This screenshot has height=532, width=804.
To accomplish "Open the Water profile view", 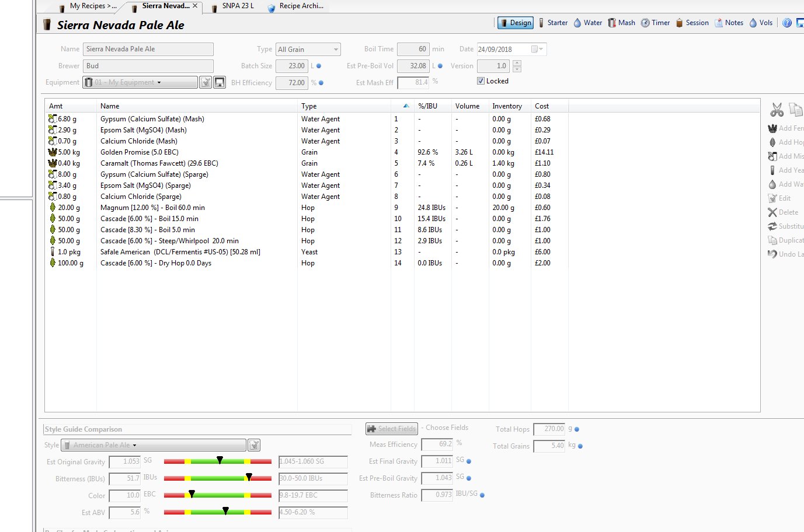I will [x=587, y=23].
